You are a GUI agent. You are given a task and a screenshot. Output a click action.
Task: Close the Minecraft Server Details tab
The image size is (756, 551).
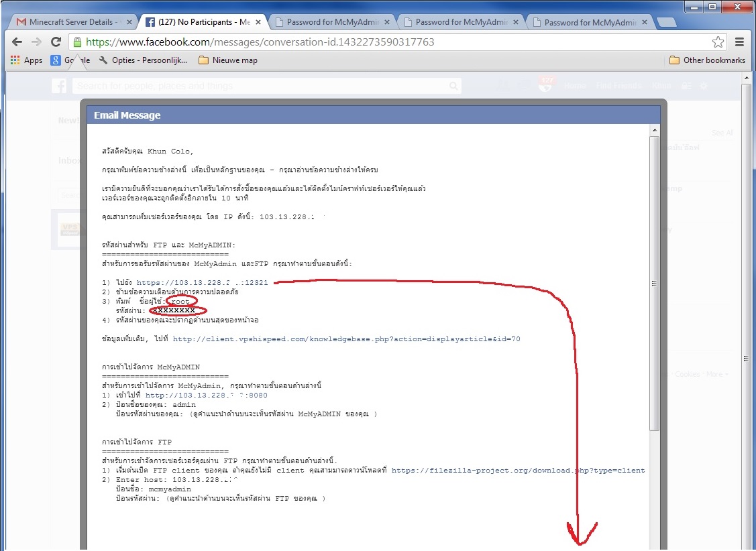129,22
